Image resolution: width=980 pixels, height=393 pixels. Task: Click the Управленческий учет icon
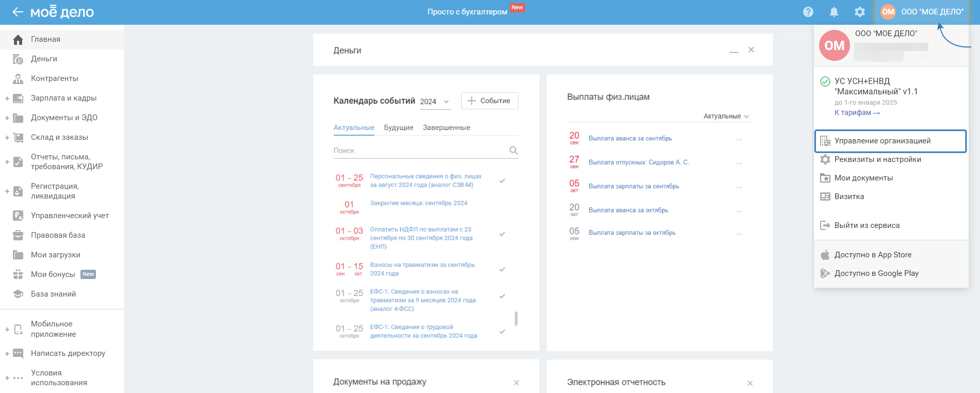18,216
